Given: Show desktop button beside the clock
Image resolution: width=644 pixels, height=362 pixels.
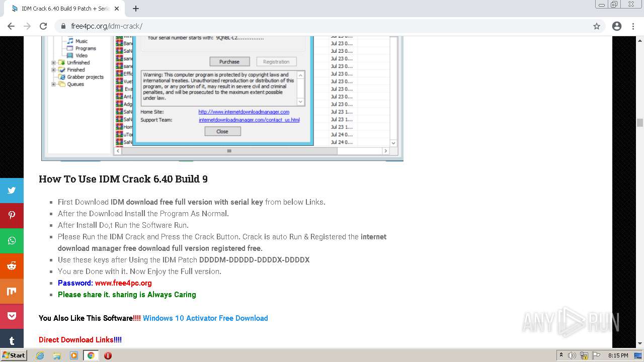Looking at the screenshot, I should [638, 355].
